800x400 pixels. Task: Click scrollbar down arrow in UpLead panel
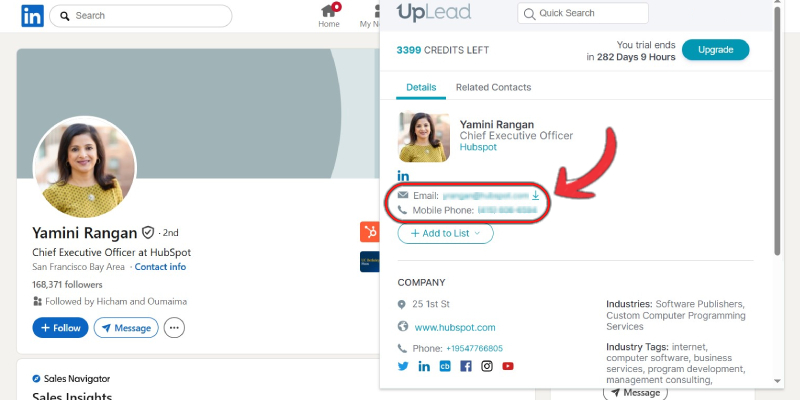coord(777,381)
